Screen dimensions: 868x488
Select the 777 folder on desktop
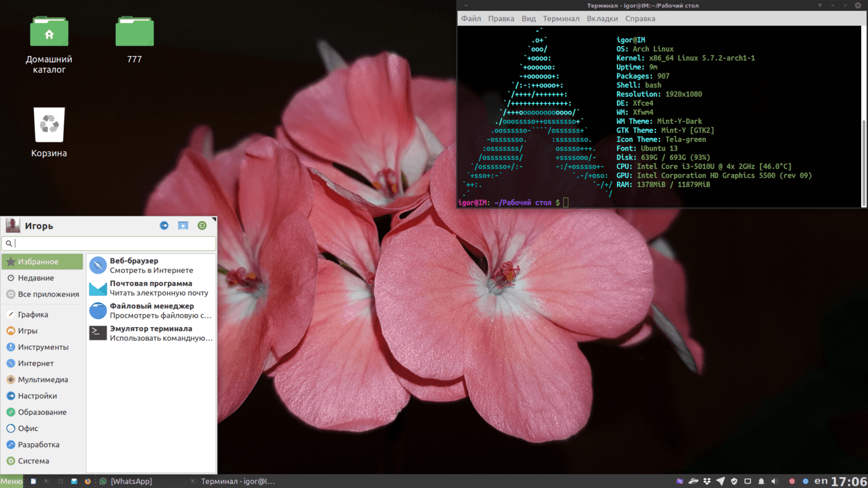click(134, 32)
